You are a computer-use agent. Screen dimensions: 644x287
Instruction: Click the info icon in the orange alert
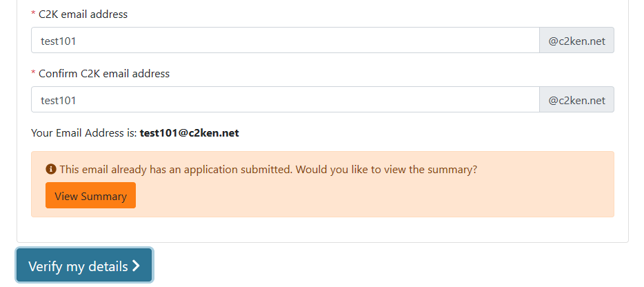[x=51, y=169]
